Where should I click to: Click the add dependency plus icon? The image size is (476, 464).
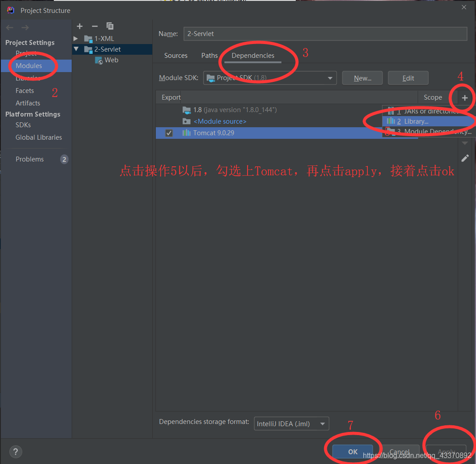[x=465, y=98]
